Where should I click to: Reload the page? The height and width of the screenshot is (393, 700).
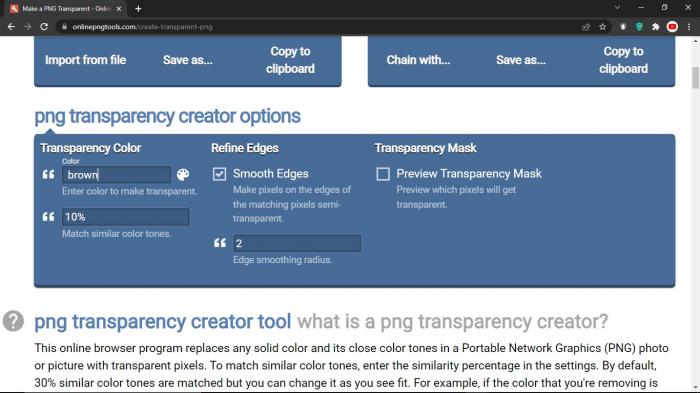(44, 27)
